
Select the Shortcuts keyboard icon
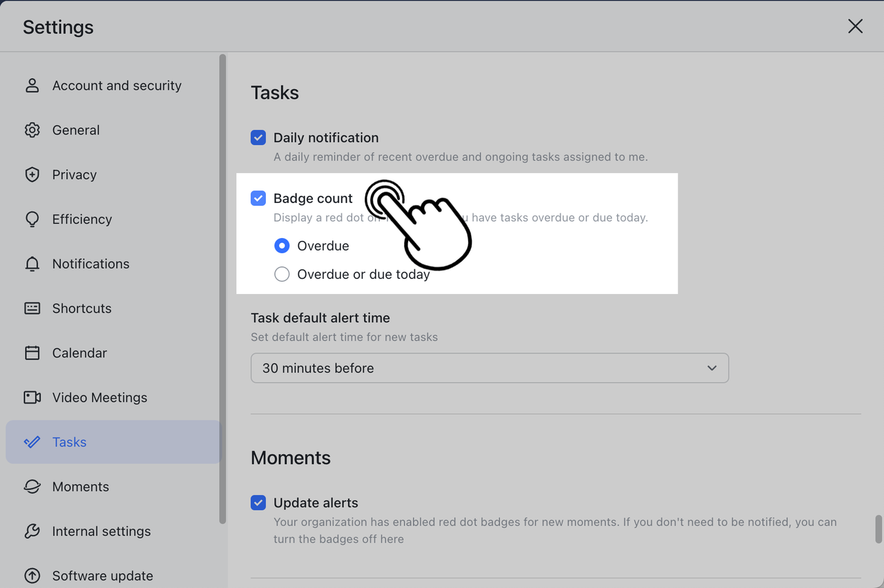[32, 308]
